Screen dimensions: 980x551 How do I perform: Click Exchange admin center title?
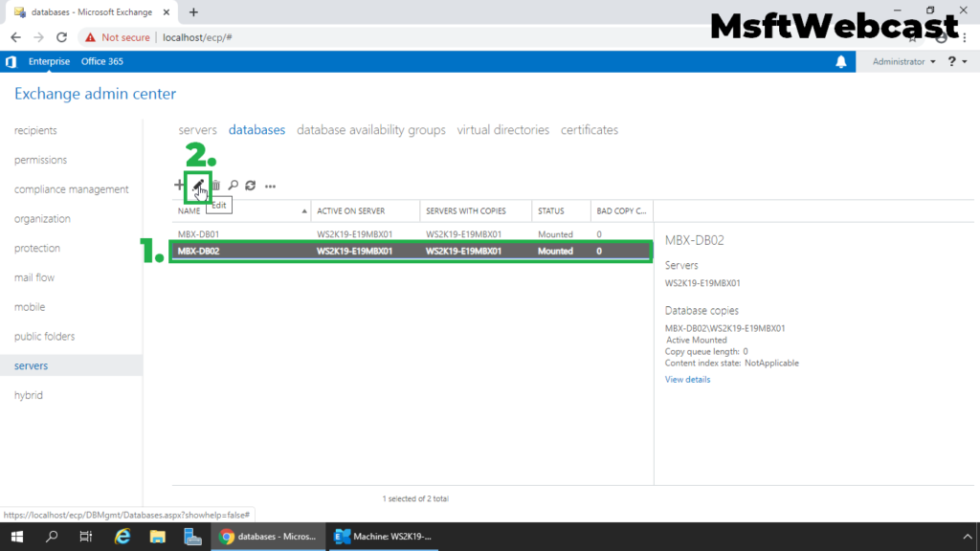point(95,94)
